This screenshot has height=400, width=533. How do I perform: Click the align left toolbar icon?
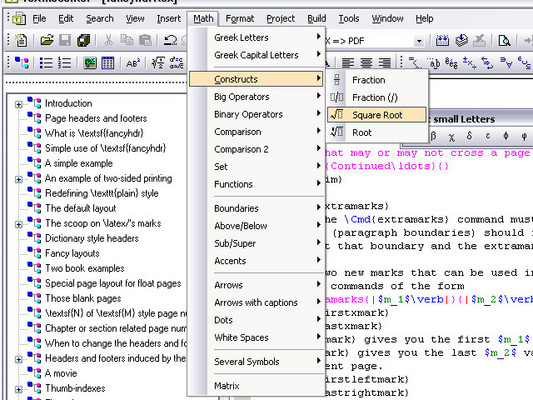348,63
